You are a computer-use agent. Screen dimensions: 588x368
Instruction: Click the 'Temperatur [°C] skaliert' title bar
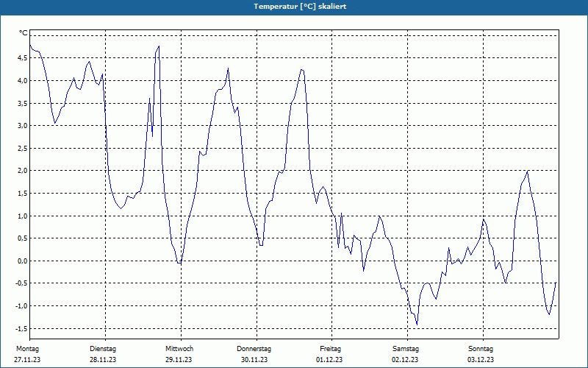click(x=294, y=7)
